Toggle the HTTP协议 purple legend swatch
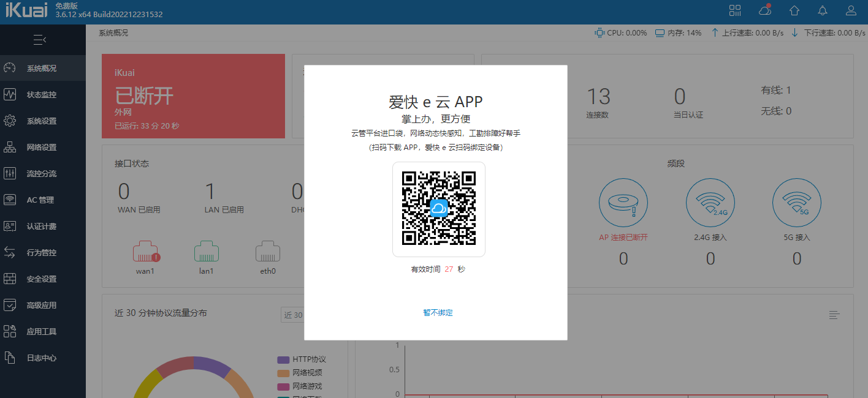The height and width of the screenshot is (398, 868). pyautogui.click(x=283, y=360)
